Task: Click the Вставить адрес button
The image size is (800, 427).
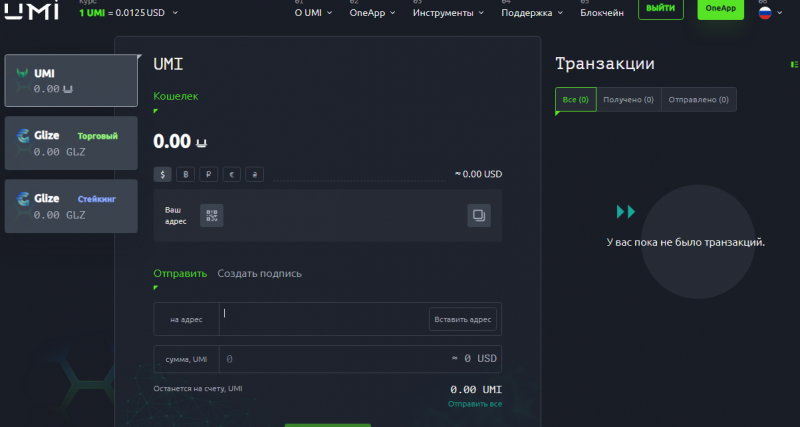Action: click(x=463, y=319)
